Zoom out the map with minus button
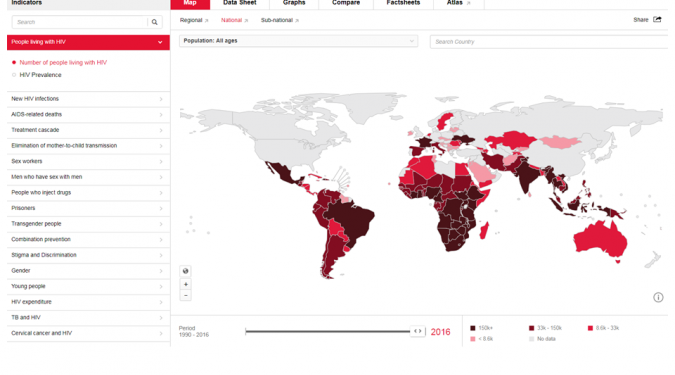The width and height of the screenshot is (675, 375). (x=186, y=295)
